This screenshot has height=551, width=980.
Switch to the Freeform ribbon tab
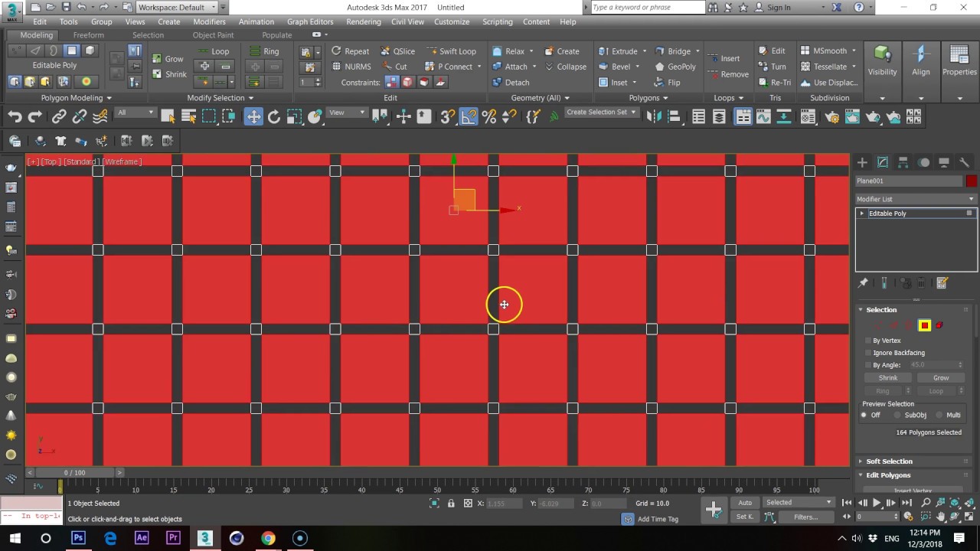coord(89,35)
